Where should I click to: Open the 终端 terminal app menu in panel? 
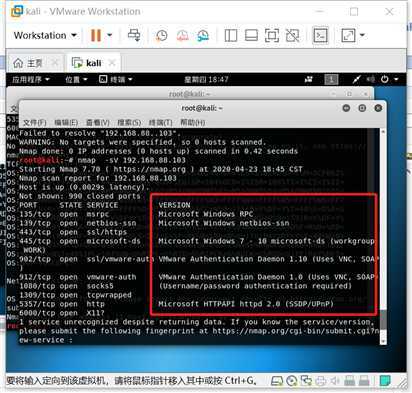pyautogui.click(x=116, y=79)
